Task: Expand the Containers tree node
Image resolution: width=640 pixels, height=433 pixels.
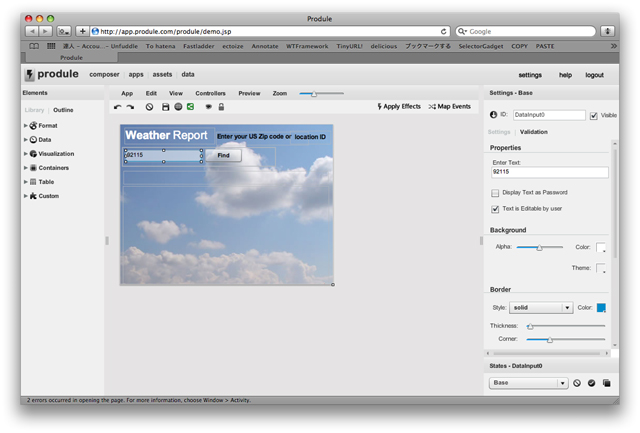Action: click(x=26, y=168)
